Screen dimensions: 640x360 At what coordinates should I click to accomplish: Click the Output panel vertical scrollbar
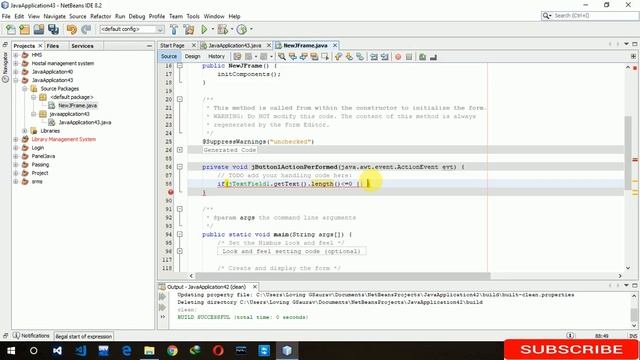[634, 314]
